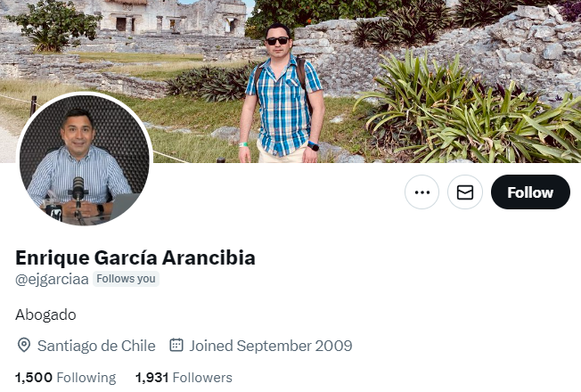Image resolution: width=581 pixels, height=392 pixels.
Task: Open the Followers list label
Action: [x=202, y=378]
